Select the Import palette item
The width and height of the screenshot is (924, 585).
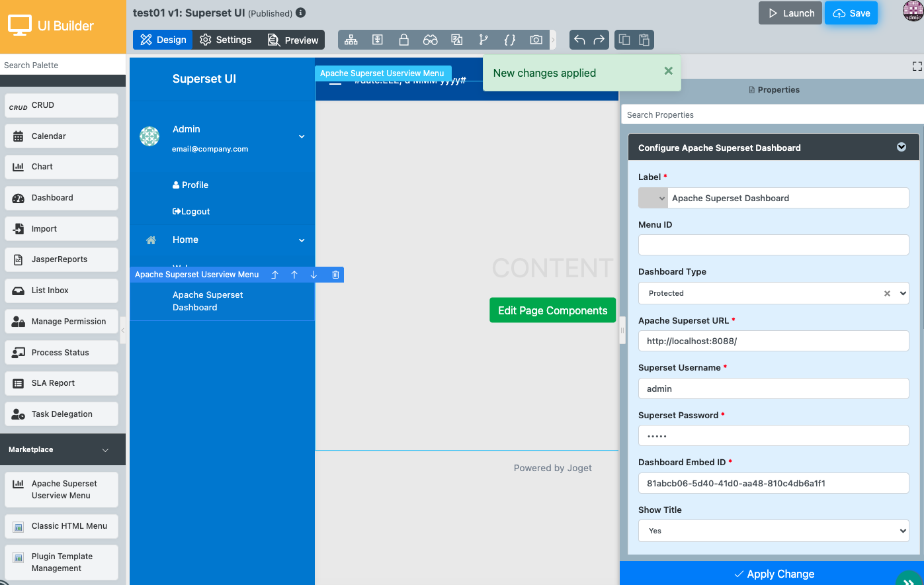62,229
